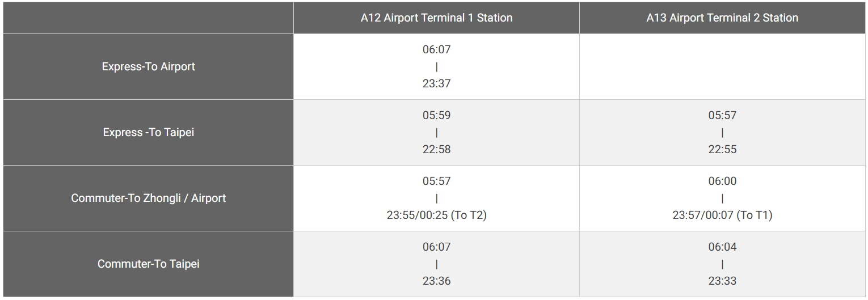
Task: Click the 06:04 Commuter to Taipei time
Action: point(722,247)
